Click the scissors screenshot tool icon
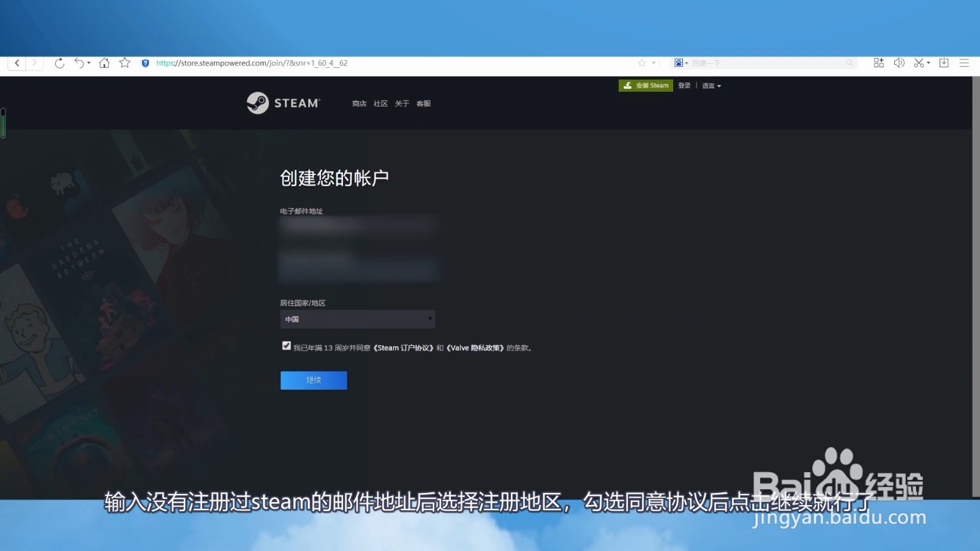This screenshot has width=980, height=551. [x=919, y=63]
